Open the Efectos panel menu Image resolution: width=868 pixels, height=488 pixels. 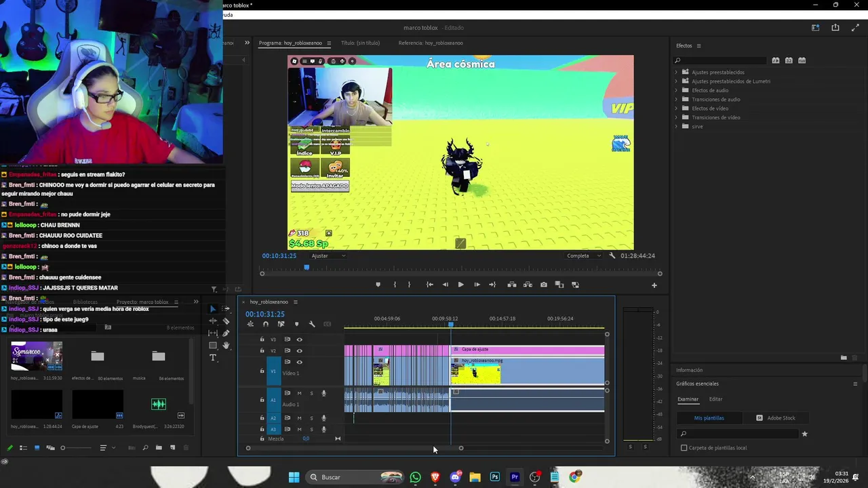coord(698,45)
